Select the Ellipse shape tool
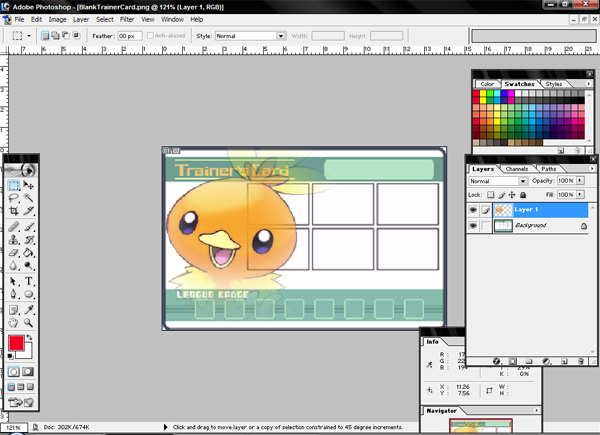Screen dimensions: 600x435 click(28, 294)
